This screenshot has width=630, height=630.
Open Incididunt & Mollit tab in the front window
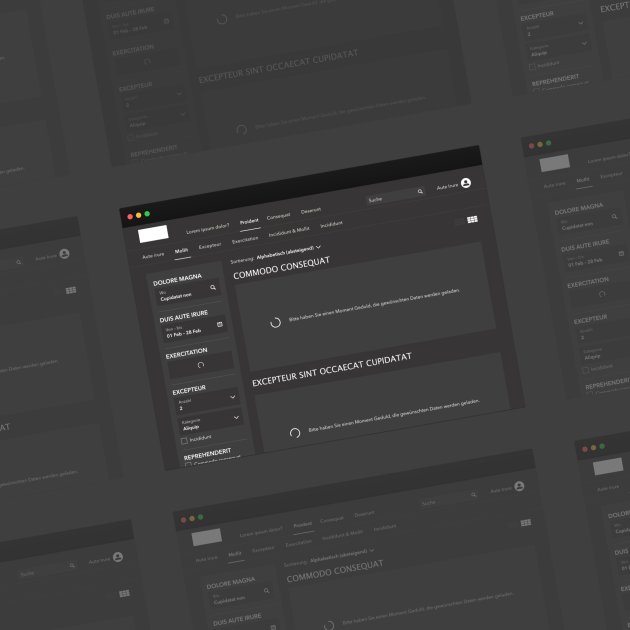point(289,231)
